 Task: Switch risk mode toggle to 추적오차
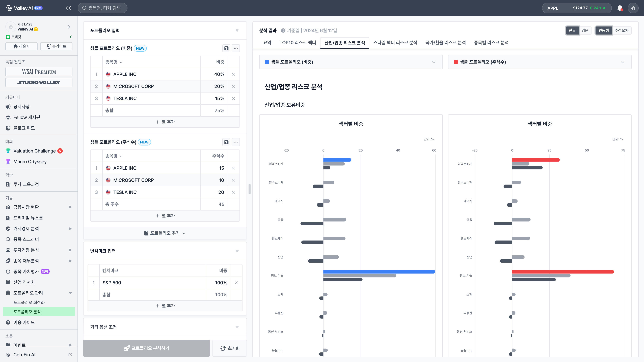point(621,31)
